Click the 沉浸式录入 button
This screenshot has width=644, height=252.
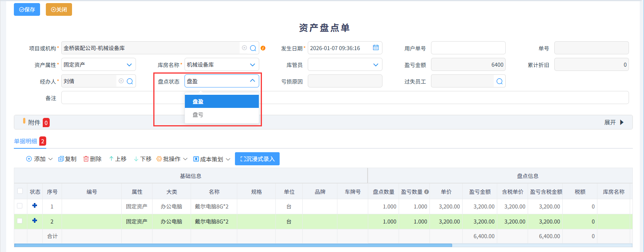[x=257, y=159]
